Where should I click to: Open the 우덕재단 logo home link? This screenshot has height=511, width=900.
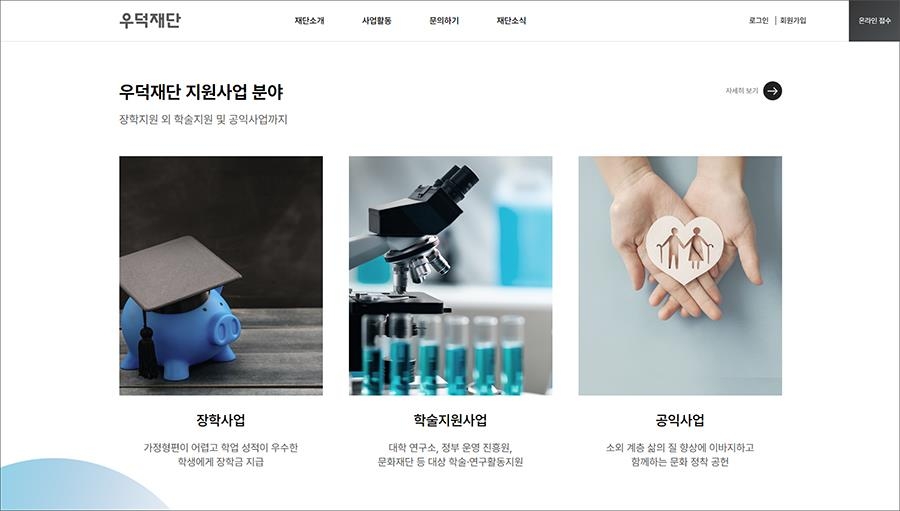pos(150,20)
